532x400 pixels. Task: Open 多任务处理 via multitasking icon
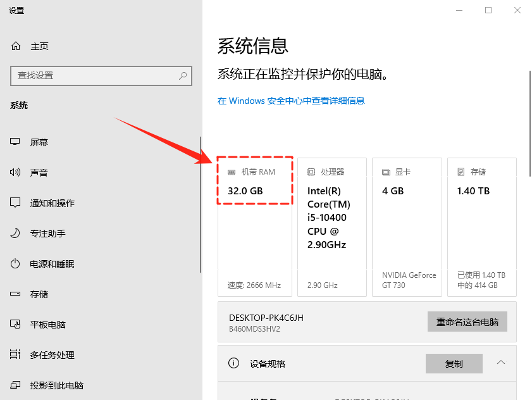(x=15, y=354)
